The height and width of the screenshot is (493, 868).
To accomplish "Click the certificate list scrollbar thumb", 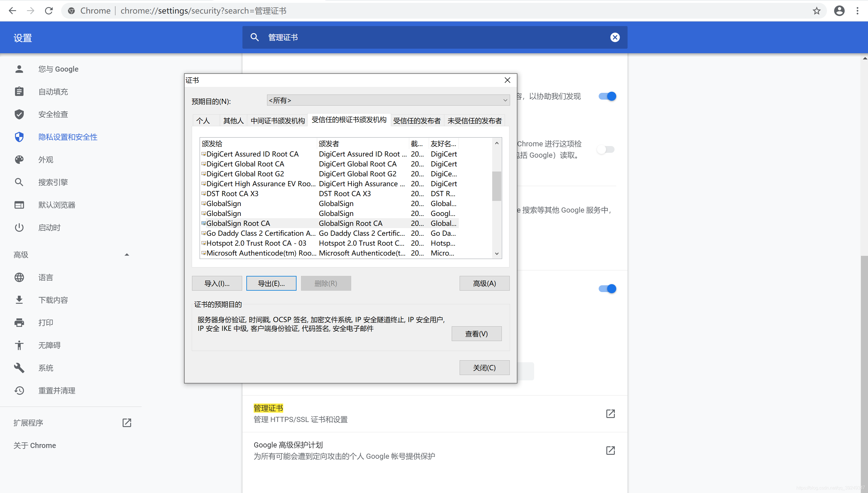I will click(497, 186).
